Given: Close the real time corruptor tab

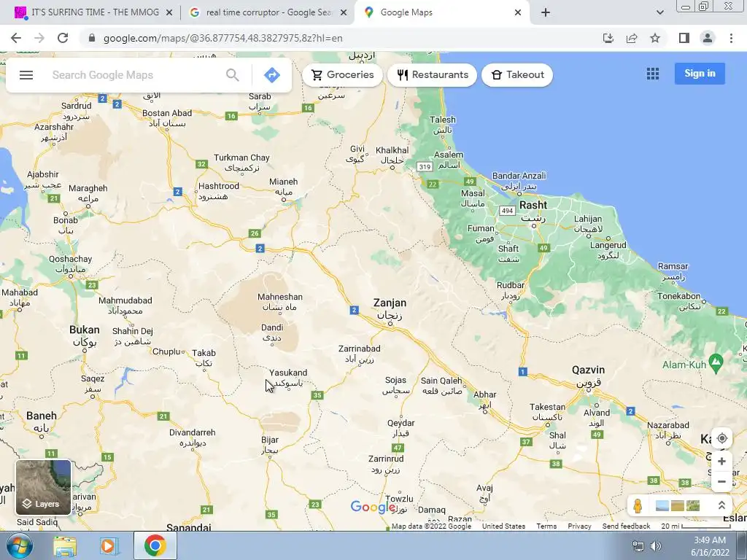Looking at the screenshot, I should [344, 13].
